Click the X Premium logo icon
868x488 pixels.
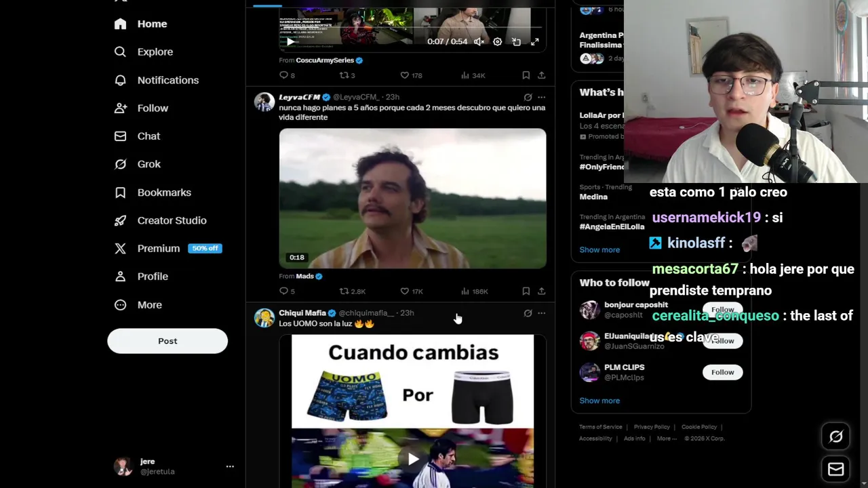click(x=120, y=249)
